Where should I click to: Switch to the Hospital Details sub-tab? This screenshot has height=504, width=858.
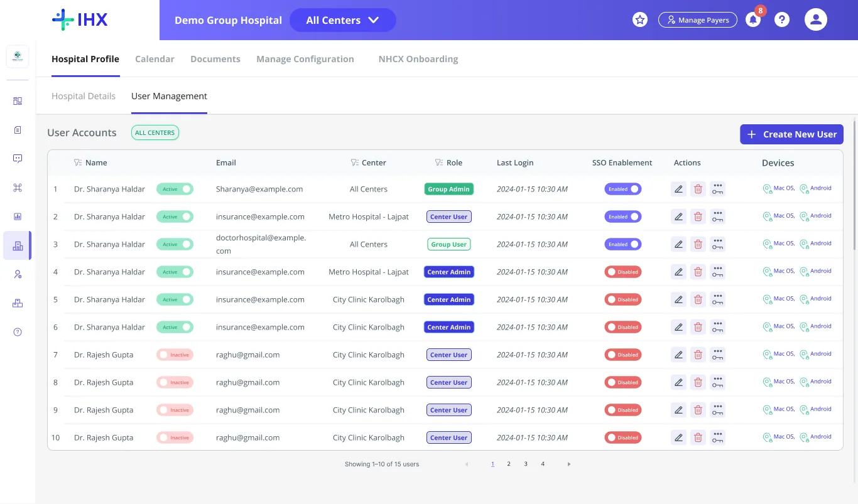[84, 96]
